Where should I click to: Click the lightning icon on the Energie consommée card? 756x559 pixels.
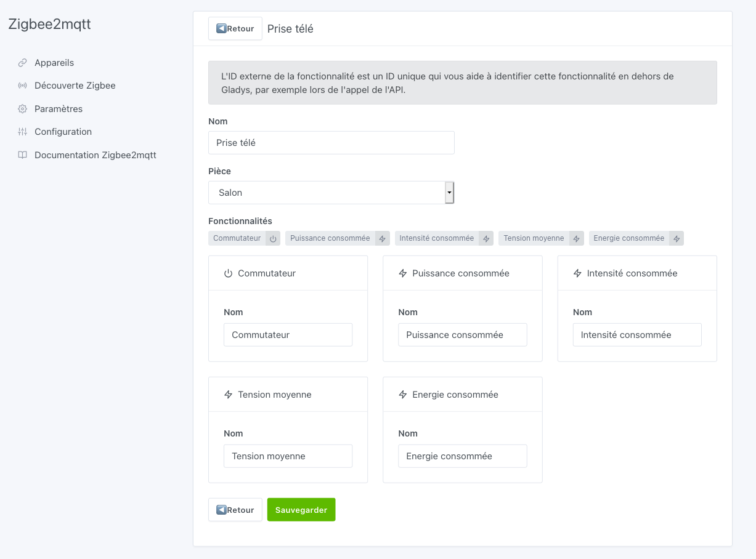click(x=404, y=394)
